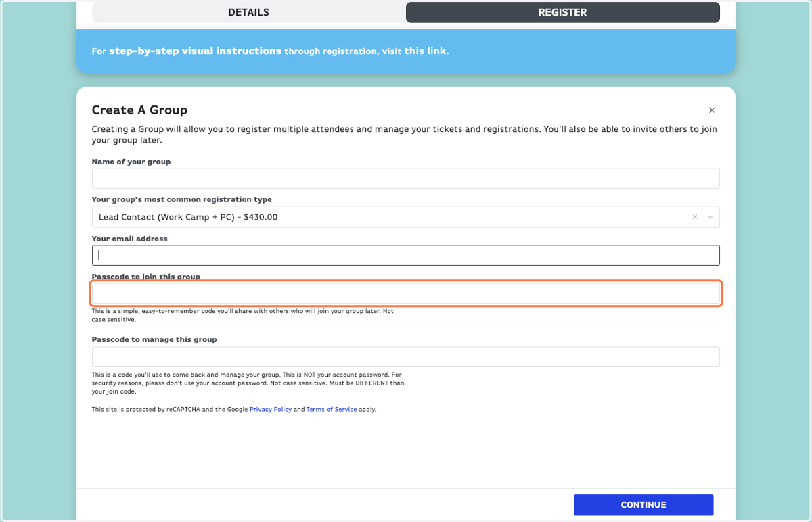Open the Google Privacy Policy link
Screen dimensions: 812x522
coord(271,410)
